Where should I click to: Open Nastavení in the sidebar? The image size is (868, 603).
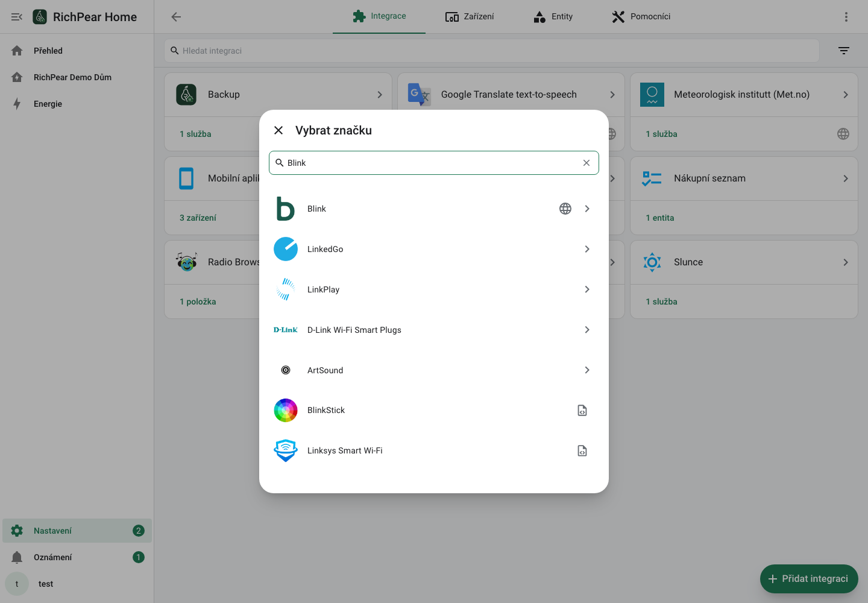(77, 531)
